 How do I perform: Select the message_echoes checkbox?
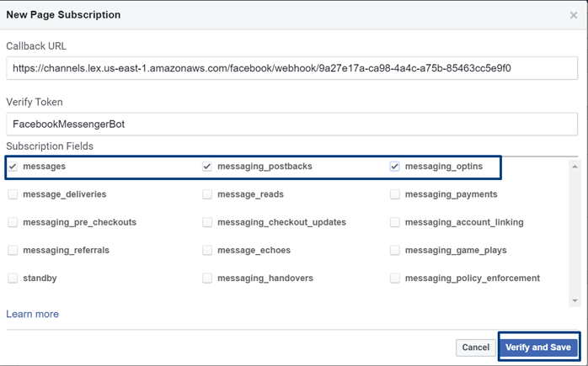click(207, 250)
